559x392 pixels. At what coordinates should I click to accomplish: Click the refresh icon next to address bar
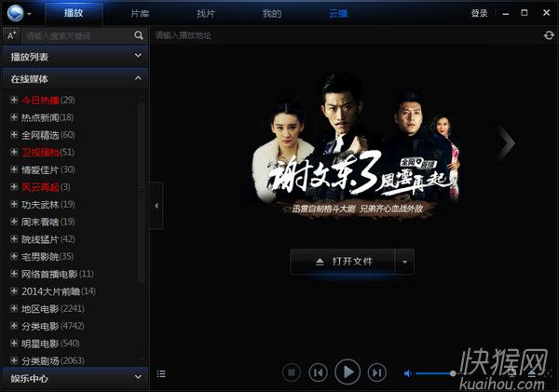tap(549, 35)
